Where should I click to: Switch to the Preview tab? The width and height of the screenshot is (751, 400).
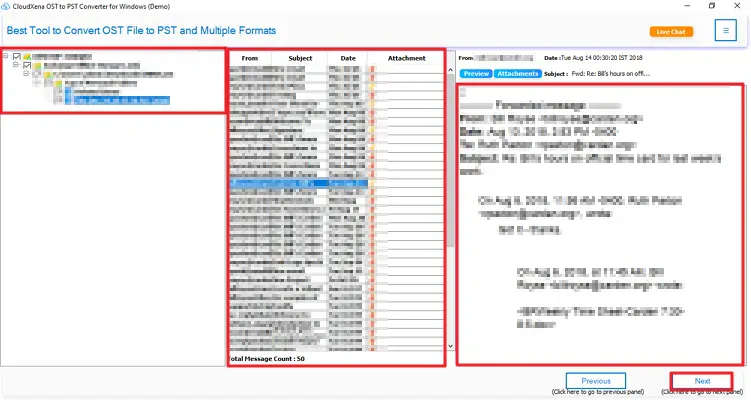tap(476, 74)
